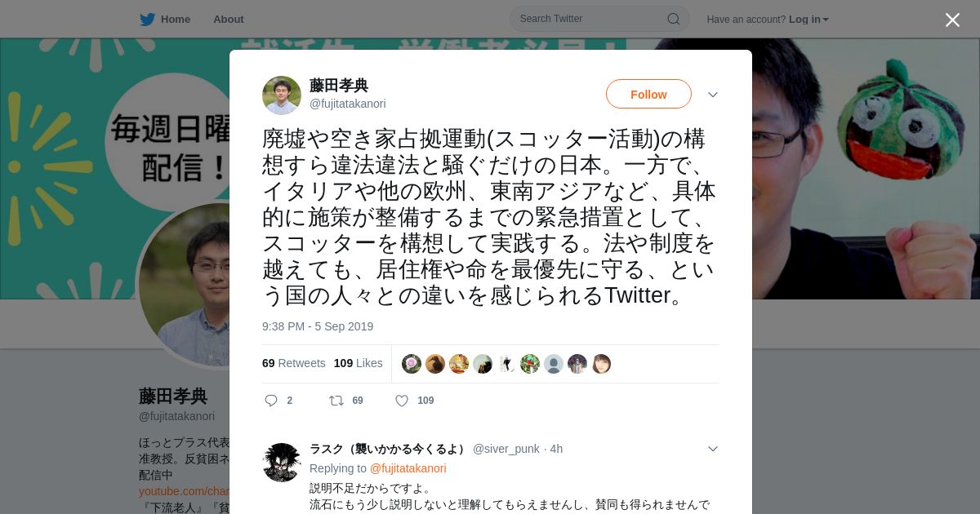Click the first liker avatar in row
Screen dimensions: 980x514
[412, 364]
